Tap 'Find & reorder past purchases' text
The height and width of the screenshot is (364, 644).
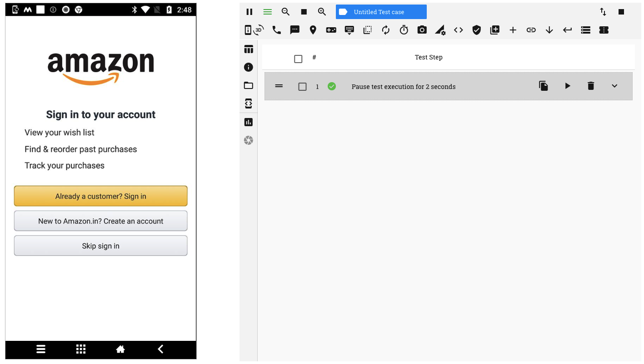tap(81, 149)
